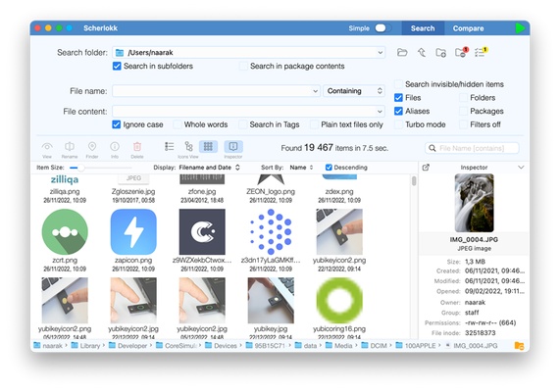Check the Packages checkbox
The width and height of the screenshot is (560, 392).
click(x=463, y=111)
